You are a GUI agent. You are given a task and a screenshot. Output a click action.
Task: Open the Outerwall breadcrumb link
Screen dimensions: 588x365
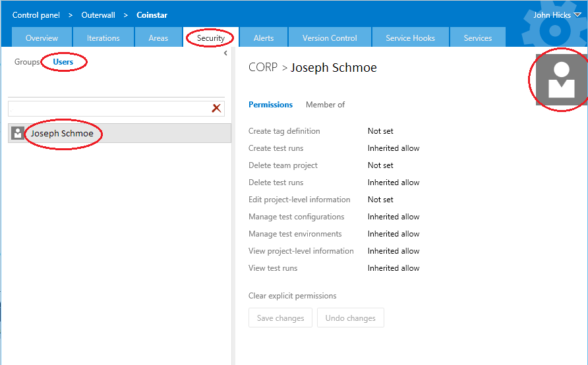pos(98,15)
